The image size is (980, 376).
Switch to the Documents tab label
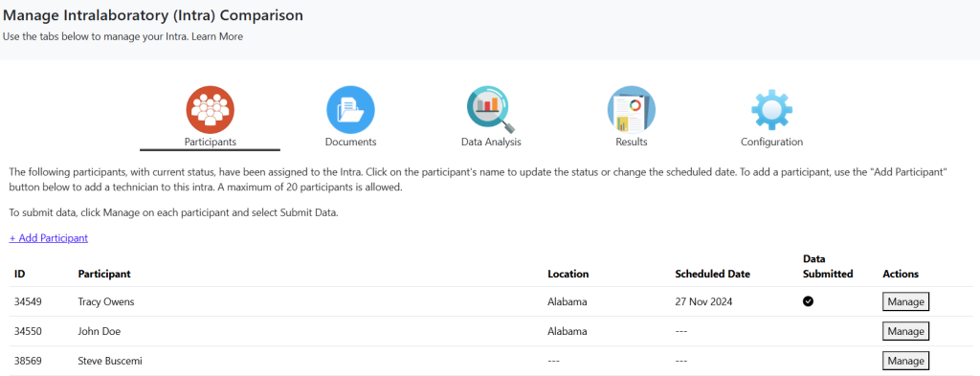tap(350, 142)
